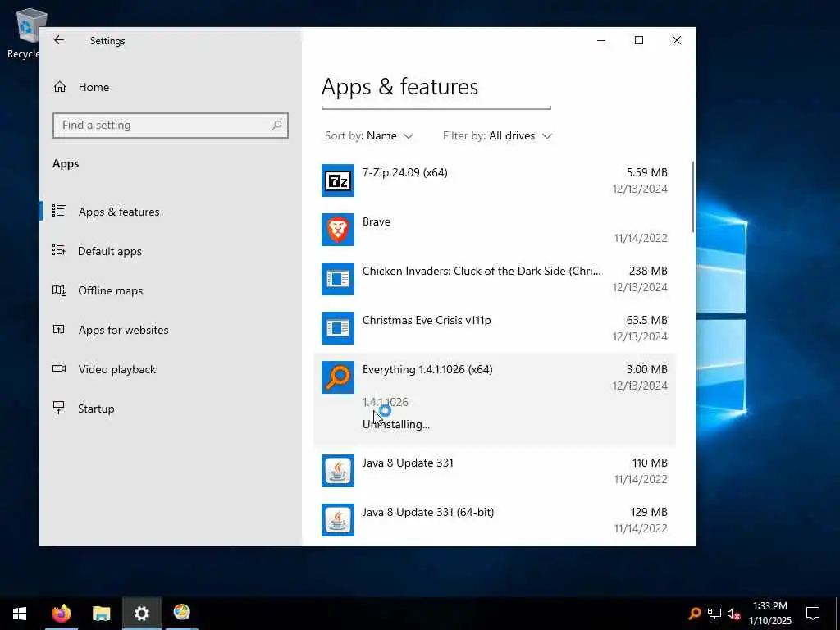Click the apps list vertical scrollbar
Image resolution: width=840 pixels, height=630 pixels.
pyautogui.click(x=692, y=197)
